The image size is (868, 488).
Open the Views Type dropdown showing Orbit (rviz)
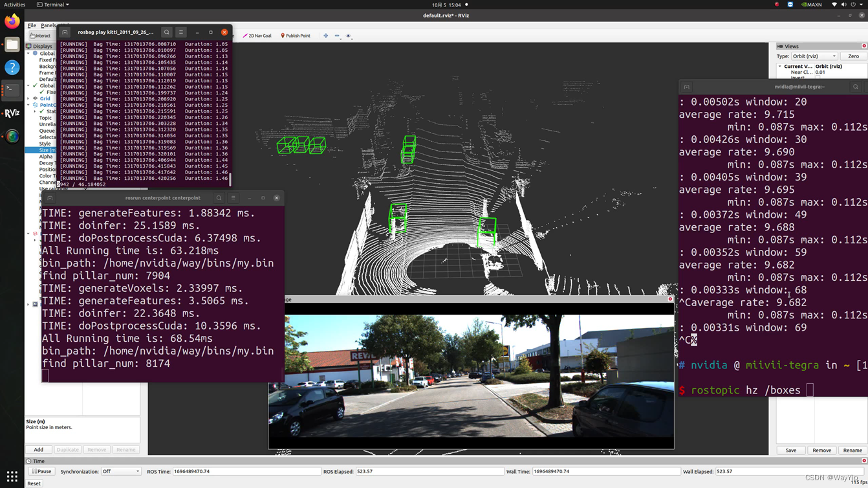click(x=814, y=56)
